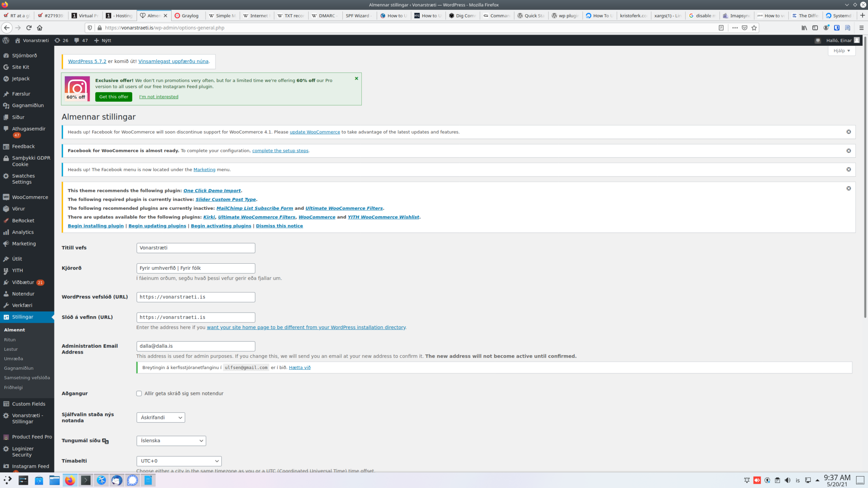Dismiss the Facebook menu Marketing notice
868x488 pixels.
point(848,169)
